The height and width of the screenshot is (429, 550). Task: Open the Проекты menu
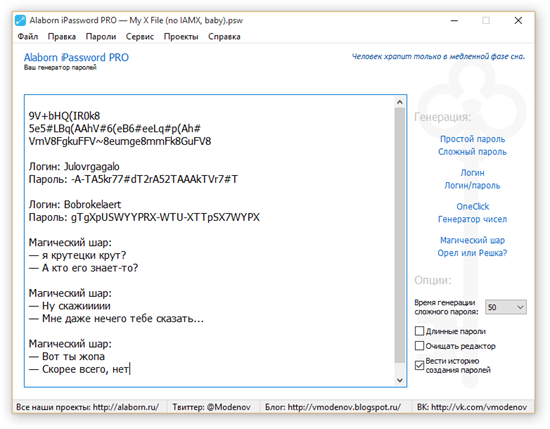click(181, 36)
